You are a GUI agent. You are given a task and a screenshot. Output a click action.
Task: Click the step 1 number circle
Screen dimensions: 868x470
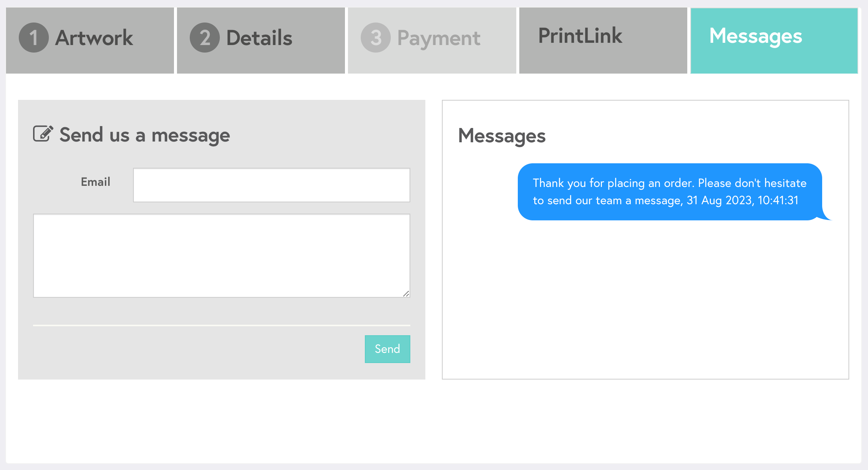point(33,38)
